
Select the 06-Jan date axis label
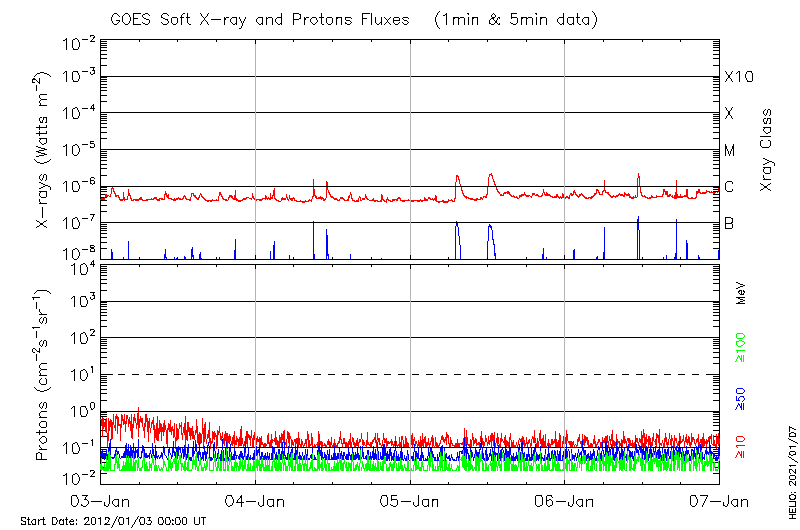click(x=565, y=500)
